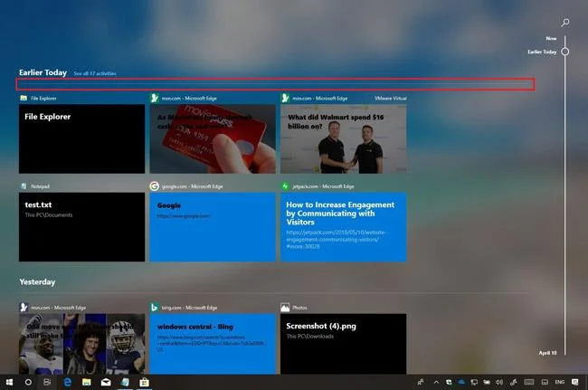Viewport: 588px width, 390px height.
Task: Click the Google G icon above Google card
Action: pos(154,186)
